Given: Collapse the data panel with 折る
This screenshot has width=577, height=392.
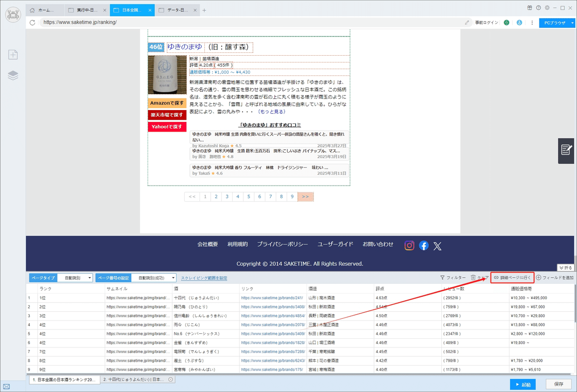Looking at the screenshot, I should click(565, 268).
